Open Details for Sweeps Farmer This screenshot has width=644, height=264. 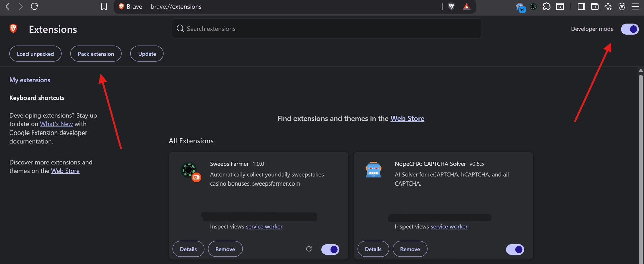[188, 249]
